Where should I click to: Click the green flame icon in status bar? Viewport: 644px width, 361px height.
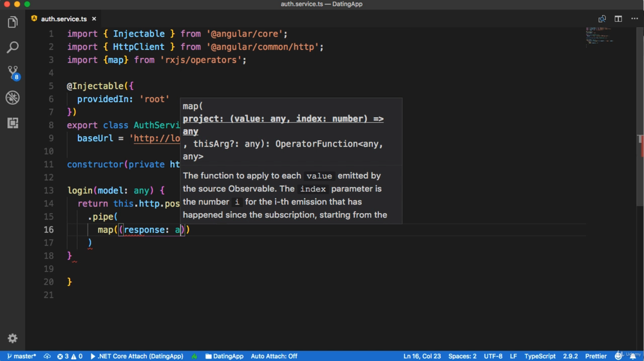pyautogui.click(x=194, y=356)
